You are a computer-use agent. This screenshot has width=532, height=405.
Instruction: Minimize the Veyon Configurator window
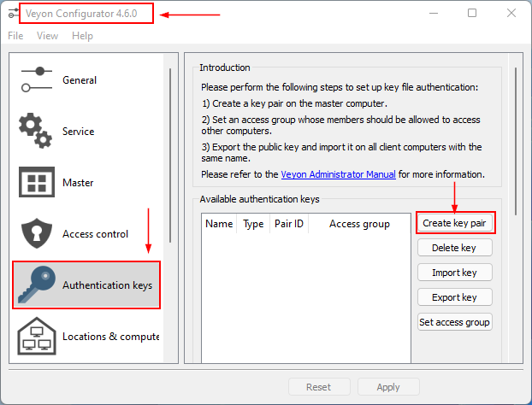(434, 13)
